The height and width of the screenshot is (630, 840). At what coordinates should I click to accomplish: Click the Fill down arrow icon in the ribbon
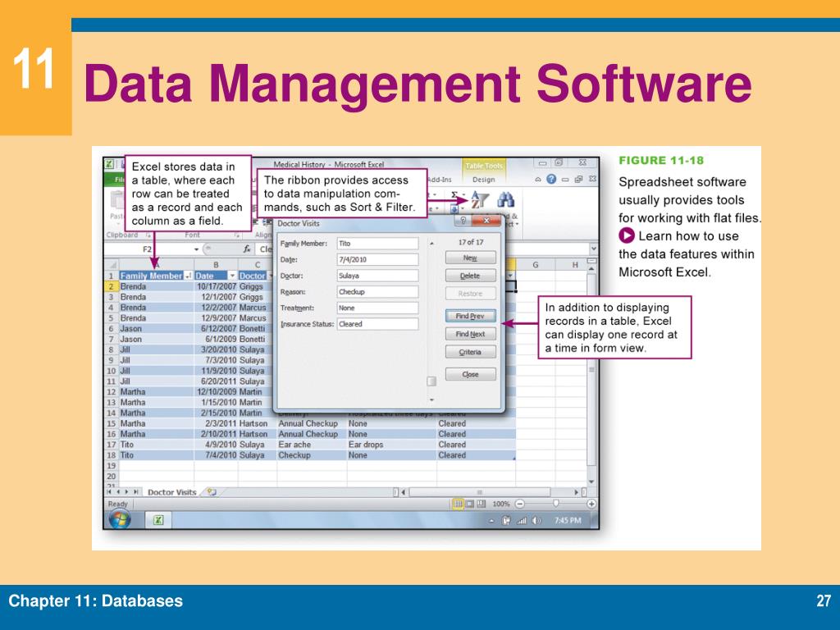click(x=454, y=209)
